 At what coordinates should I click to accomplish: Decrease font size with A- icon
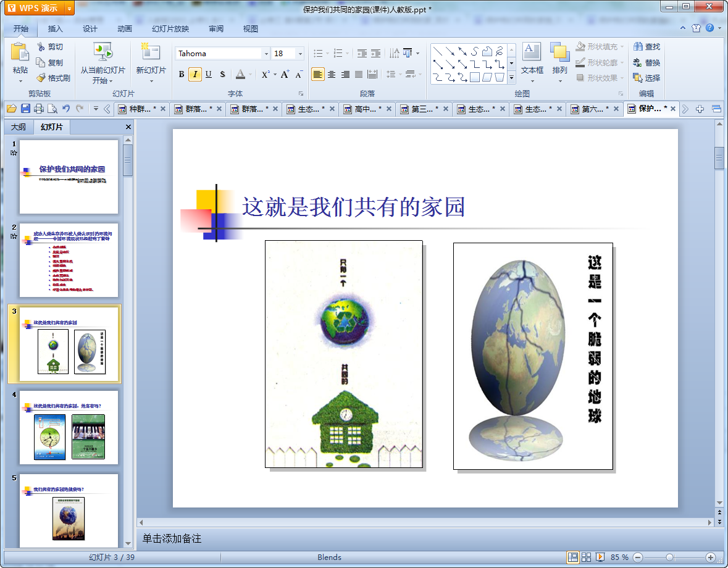tap(299, 74)
